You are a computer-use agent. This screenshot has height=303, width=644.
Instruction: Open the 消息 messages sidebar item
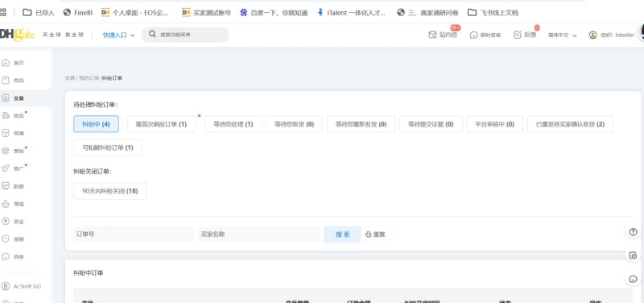pos(13,256)
